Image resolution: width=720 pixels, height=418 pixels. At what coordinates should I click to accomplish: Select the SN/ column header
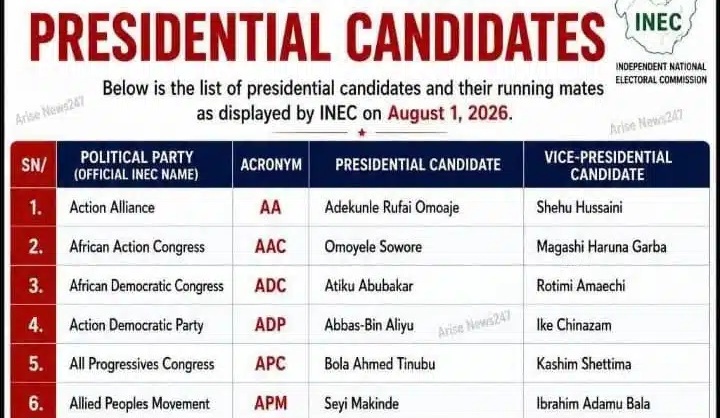[34, 164]
